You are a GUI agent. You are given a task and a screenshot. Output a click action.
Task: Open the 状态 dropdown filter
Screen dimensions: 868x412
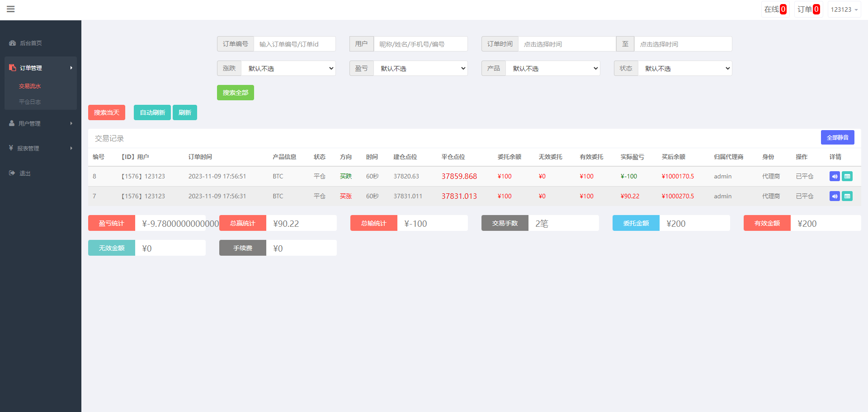[685, 68]
